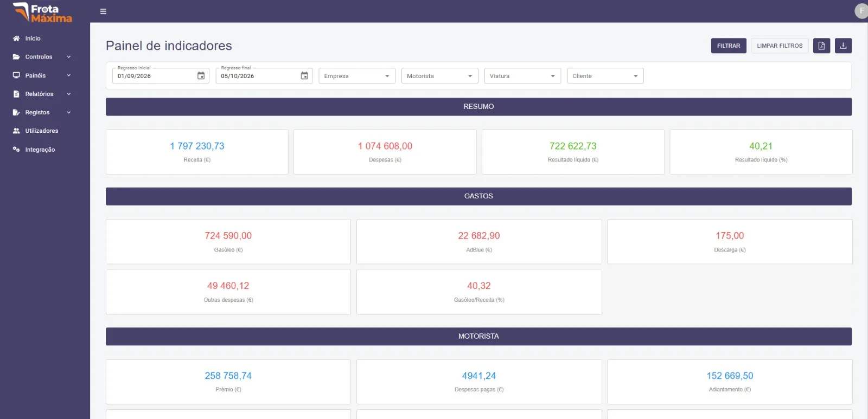Image resolution: width=868 pixels, height=419 pixels.
Task: Click the Controlos folder icon
Action: (x=16, y=57)
